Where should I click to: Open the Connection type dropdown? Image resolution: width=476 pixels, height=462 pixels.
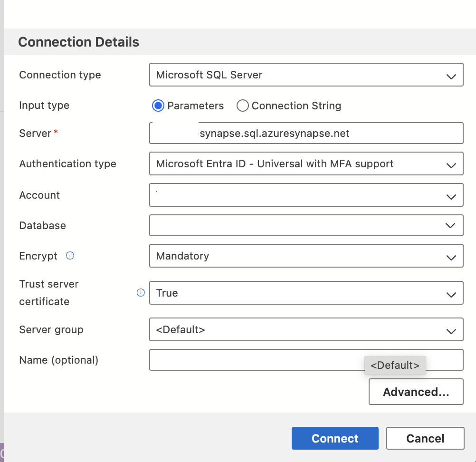(x=306, y=75)
